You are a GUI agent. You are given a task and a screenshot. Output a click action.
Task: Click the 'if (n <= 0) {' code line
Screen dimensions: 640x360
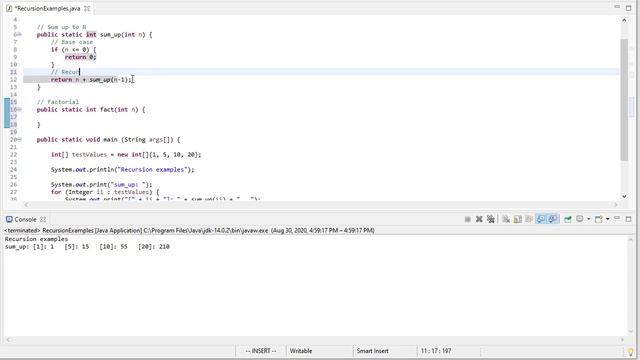[73, 50]
